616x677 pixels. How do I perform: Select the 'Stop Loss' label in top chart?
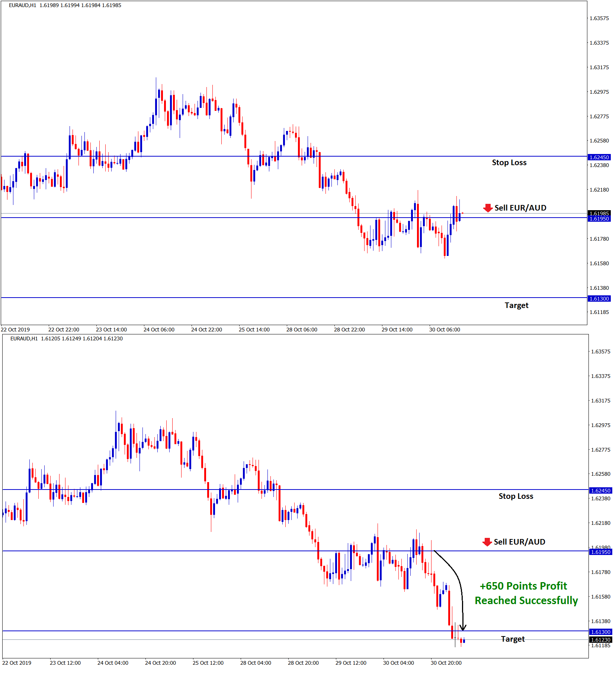click(x=509, y=163)
